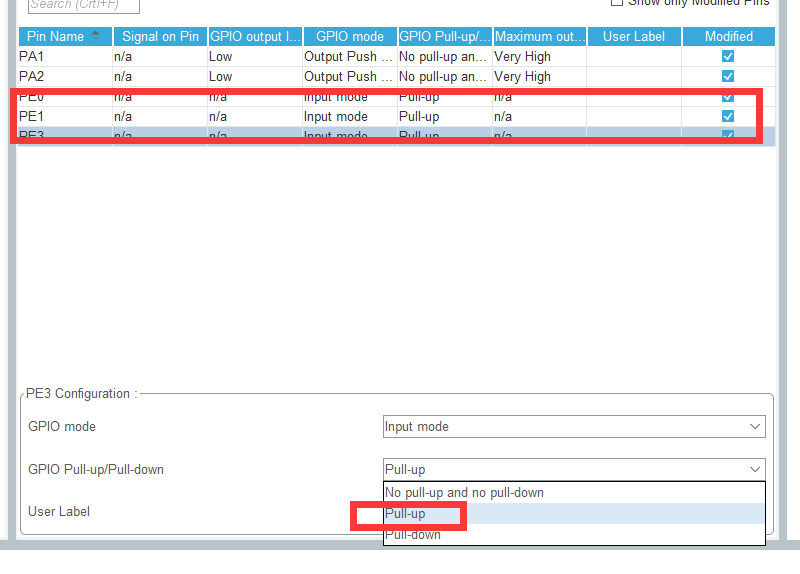
Task: Toggle the Modified checkbox for PA1
Action: click(728, 57)
